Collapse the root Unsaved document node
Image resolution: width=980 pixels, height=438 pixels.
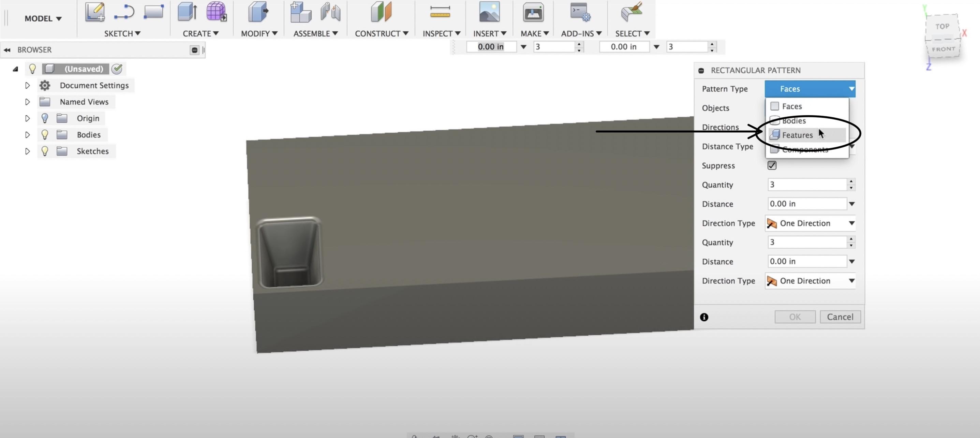tap(15, 69)
